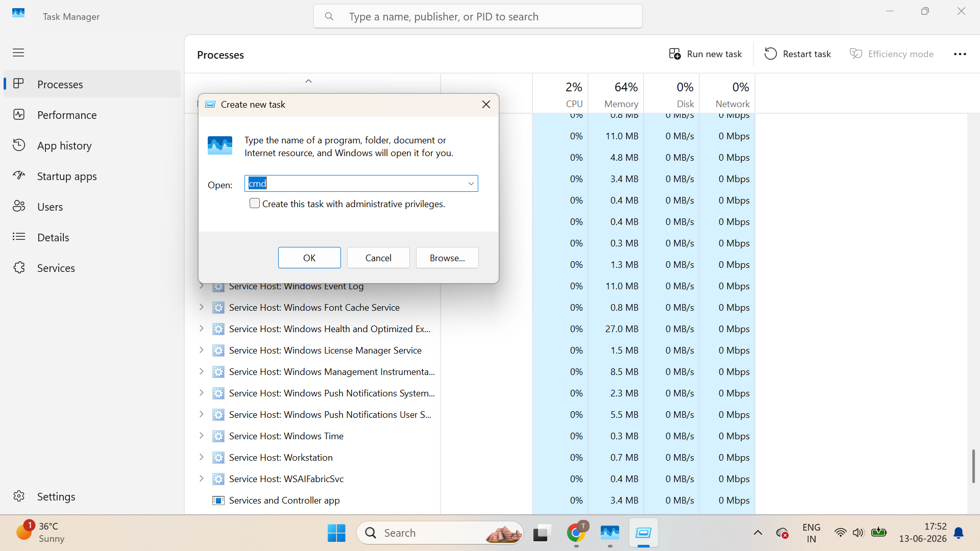Expand Service Host: Windows License Manager Service
The height and width of the screenshot is (551, 980).
pyautogui.click(x=201, y=350)
